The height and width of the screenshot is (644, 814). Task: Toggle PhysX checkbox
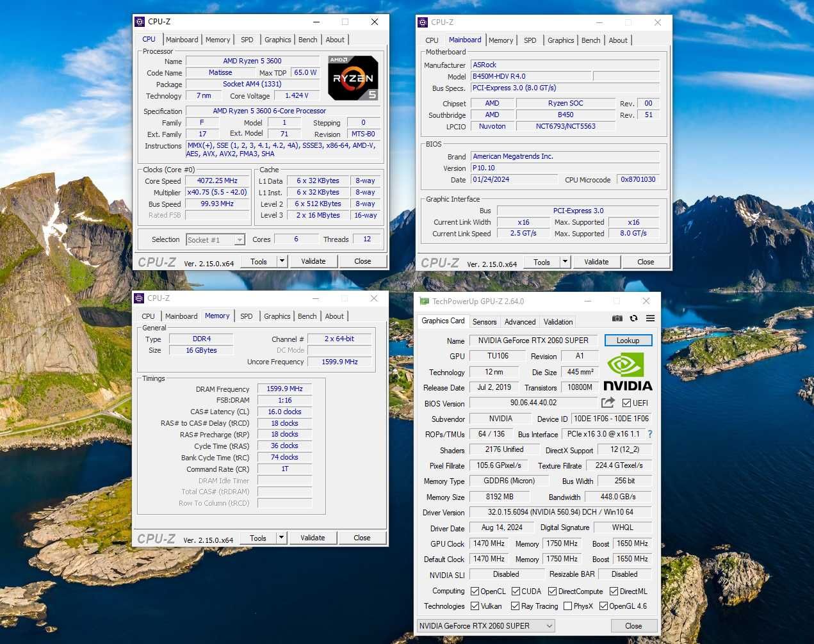[x=567, y=606]
